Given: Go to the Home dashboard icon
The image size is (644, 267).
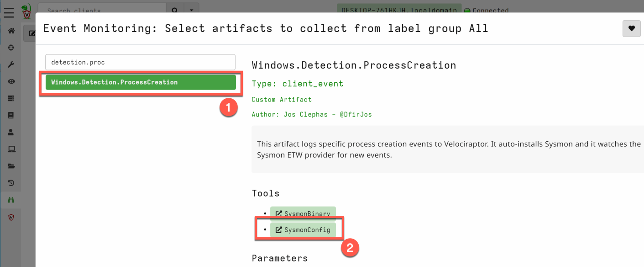Looking at the screenshot, I should [x=11, y=31].
